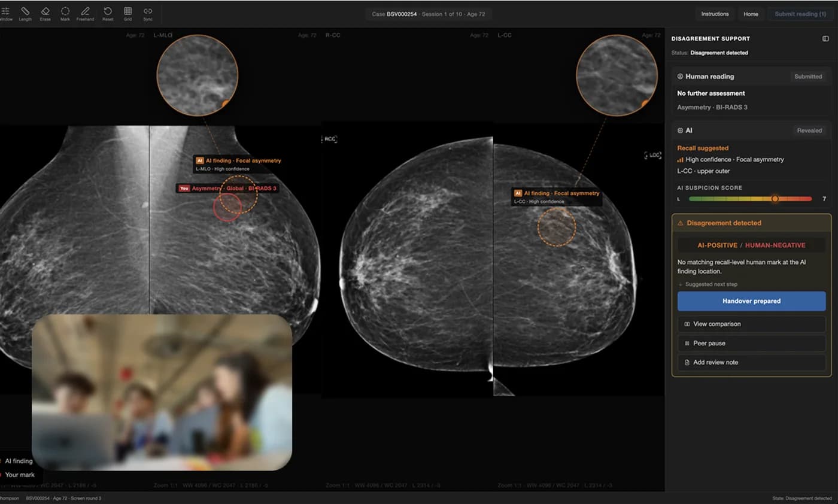Click the Handover prepared button
The width and height of the screenshot is (838, 504).
pos(751,301)
